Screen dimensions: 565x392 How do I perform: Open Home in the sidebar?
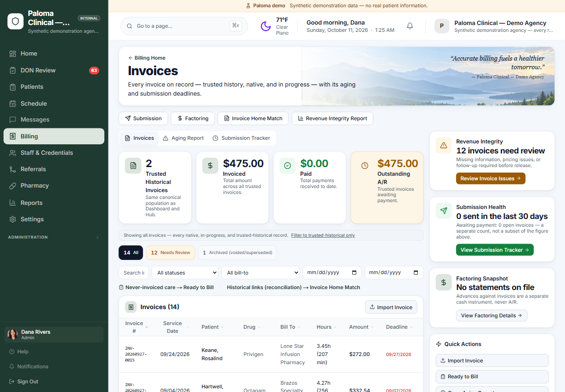(54, 54)
